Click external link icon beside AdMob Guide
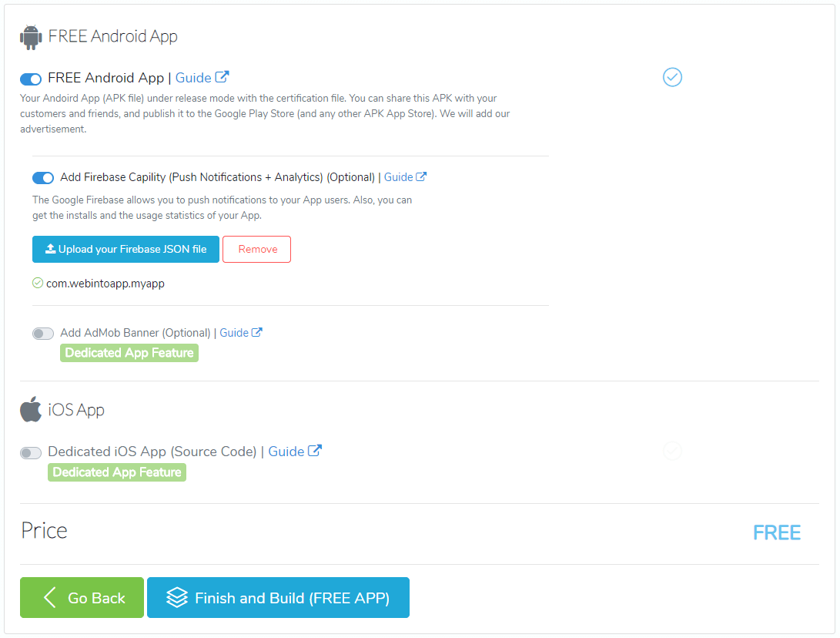Viewport: 840px width, 638px height. pos(256,332)
